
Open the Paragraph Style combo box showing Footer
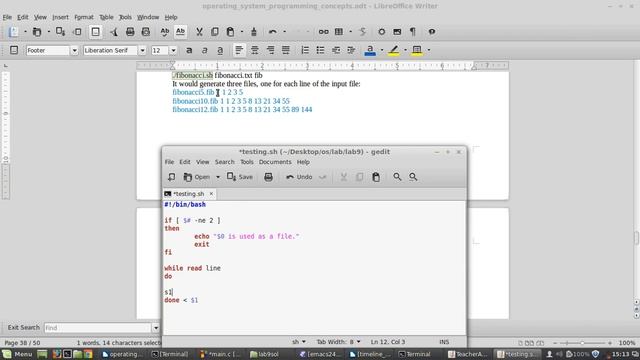point(74,50)
